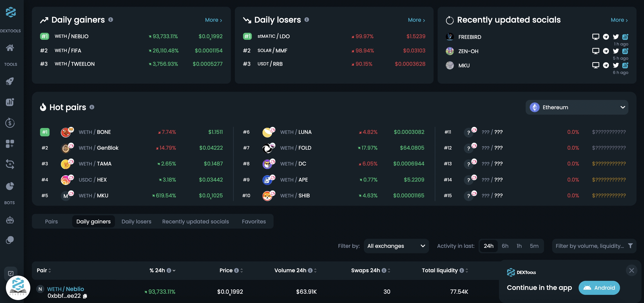The width and height of the screenshot is (644, 303).
Task: Open WETH / NEBLIO top gainer
Action: coord(72,36)
